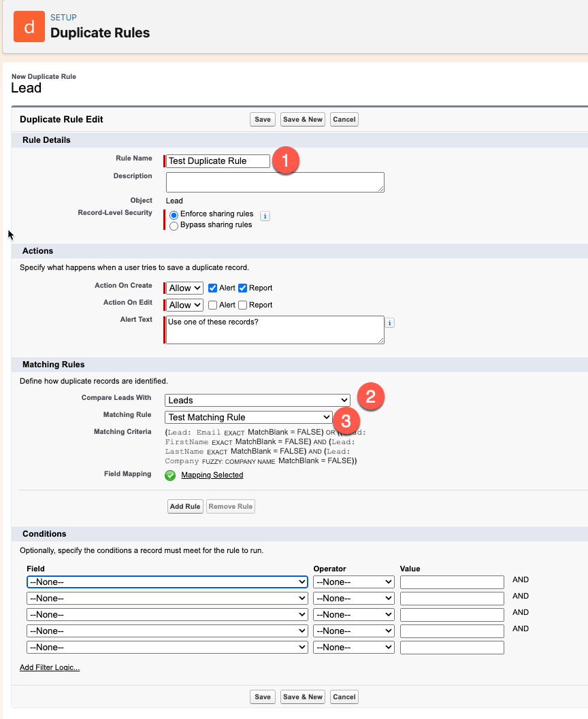588x719 pixels.
Task: Click the bottom Cancel button
Action: coord(344,697)
